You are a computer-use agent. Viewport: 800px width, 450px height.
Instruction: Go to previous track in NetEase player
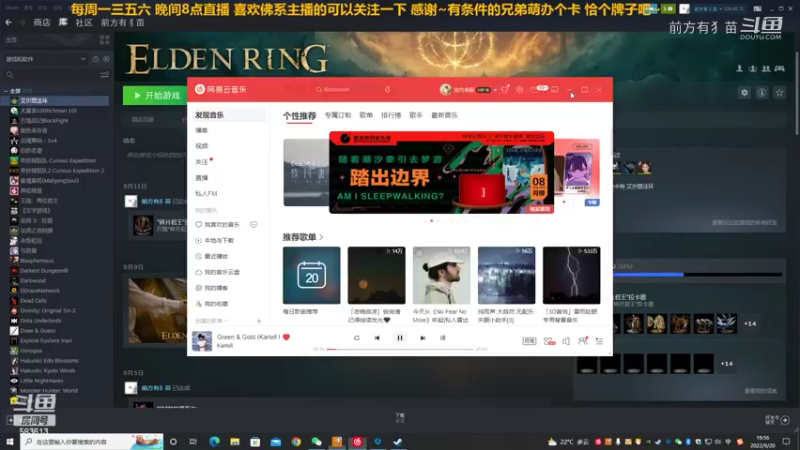coord(377,338)
